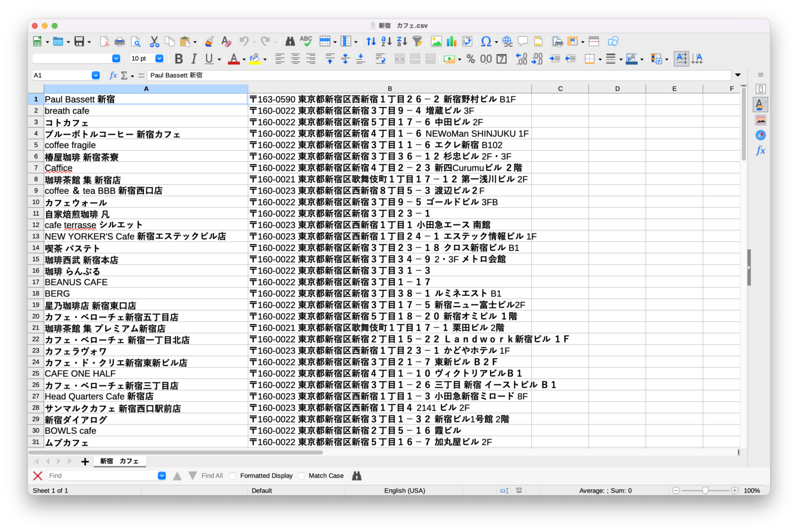Run spell check with the ABC icon
Viewport: 798px width, 532px height.
click(x=307, y=41)
